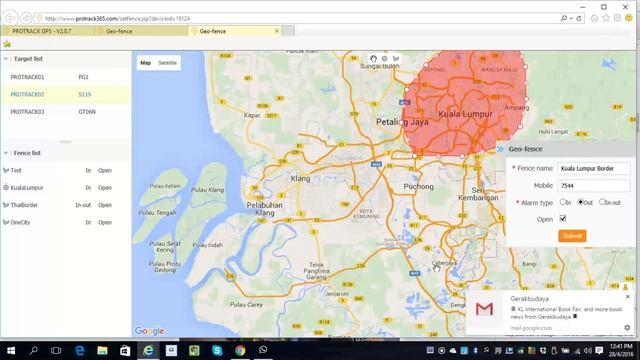
Task: Submit the geo-fence form
Action: point(572,236)
